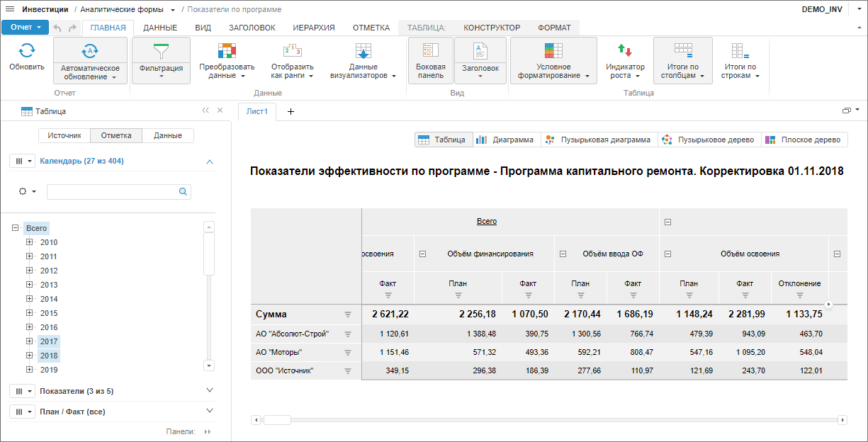
Task: Click the horizontal table scrollbar thumb
Action: click(x=277, y=420)
